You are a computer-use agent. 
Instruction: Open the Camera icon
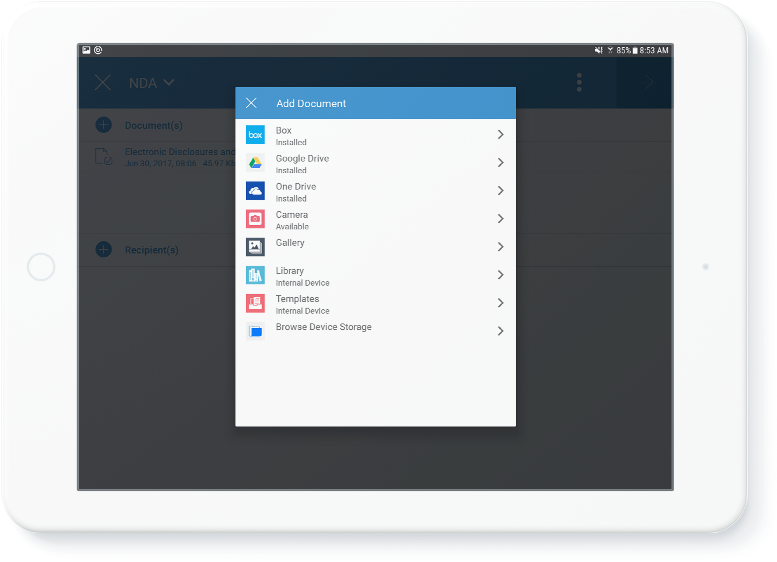click(x=255, y=219)
